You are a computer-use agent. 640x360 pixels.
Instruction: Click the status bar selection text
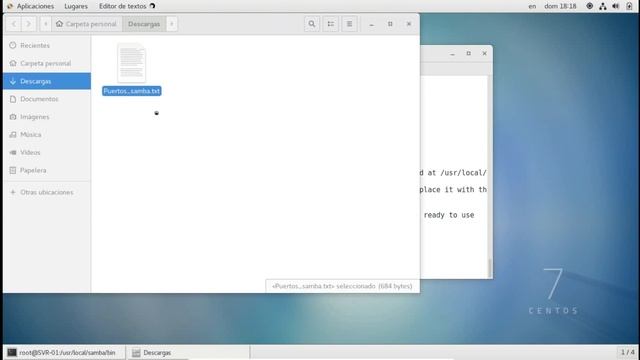(x=342, y=286)
